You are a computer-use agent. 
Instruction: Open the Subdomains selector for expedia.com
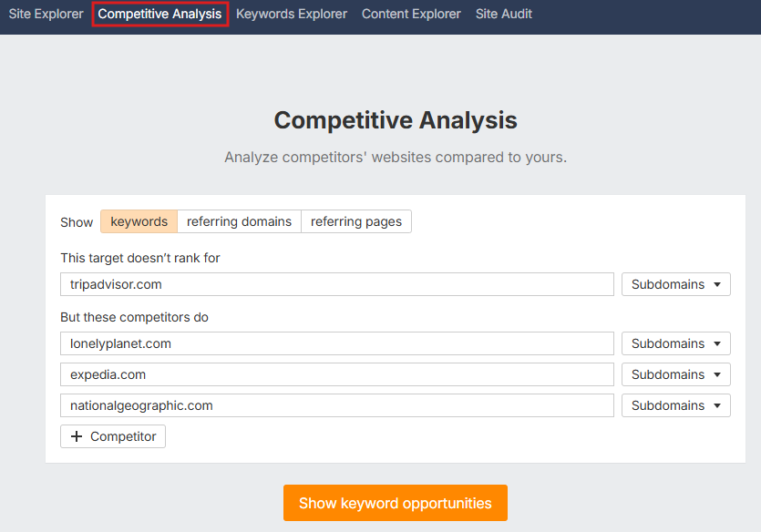676,374
